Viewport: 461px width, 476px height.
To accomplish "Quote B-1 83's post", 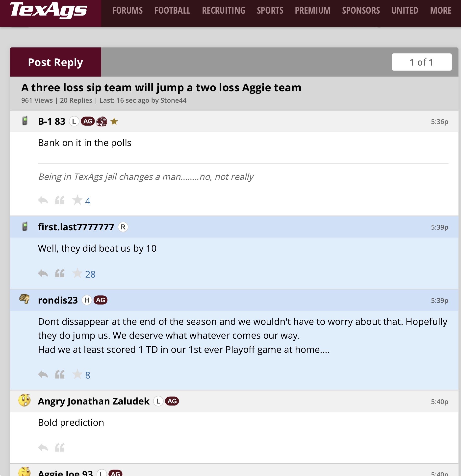I will (x=60, y=200).
